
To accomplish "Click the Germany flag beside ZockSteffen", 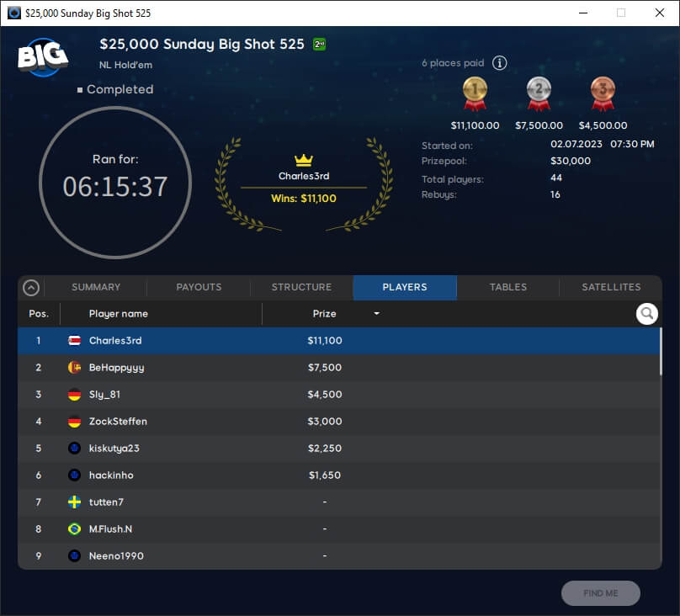I will pos(74,422).
